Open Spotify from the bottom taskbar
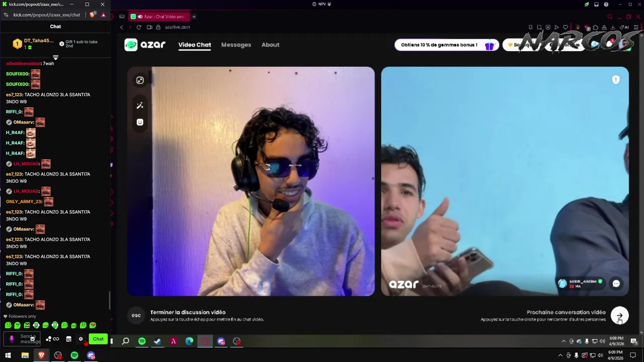Viewport: 644px width, 362px height. [74, 355]
